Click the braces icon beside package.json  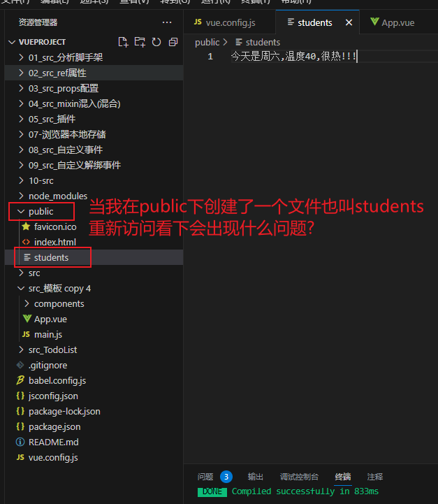click(20, 426)
